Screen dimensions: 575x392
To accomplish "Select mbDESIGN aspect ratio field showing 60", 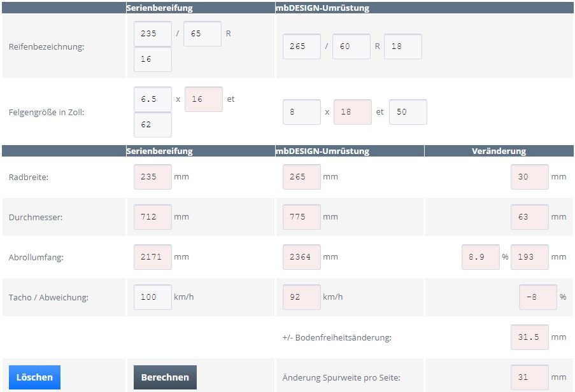I will (351, 46).
